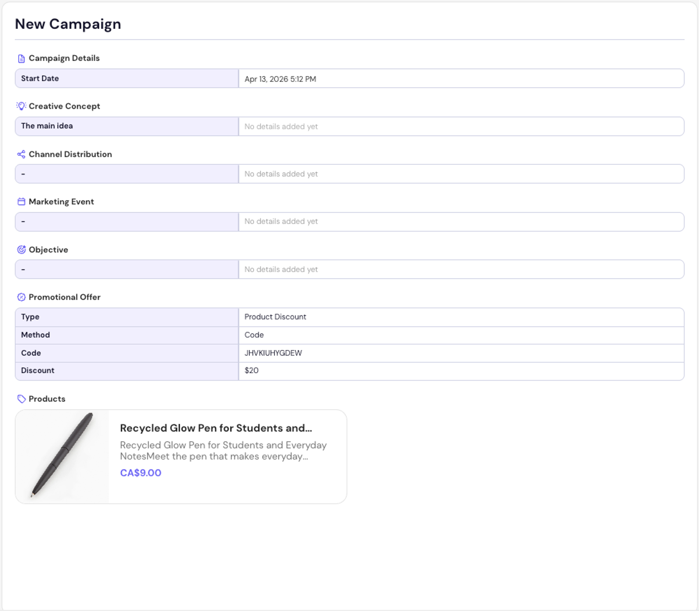Click the Method label cell
Screen dimensions: 699x616
(x=127, y=335)
